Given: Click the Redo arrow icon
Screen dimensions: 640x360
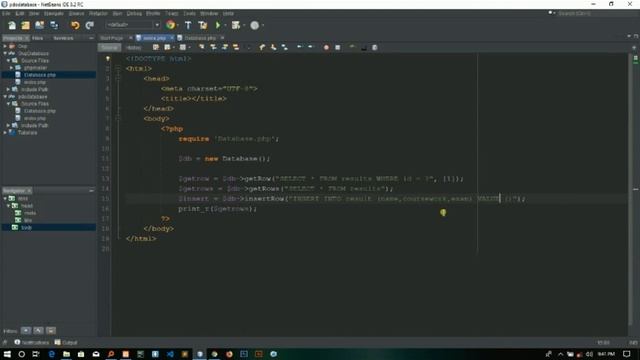Looking at the screenshot, I should point(89,25).
